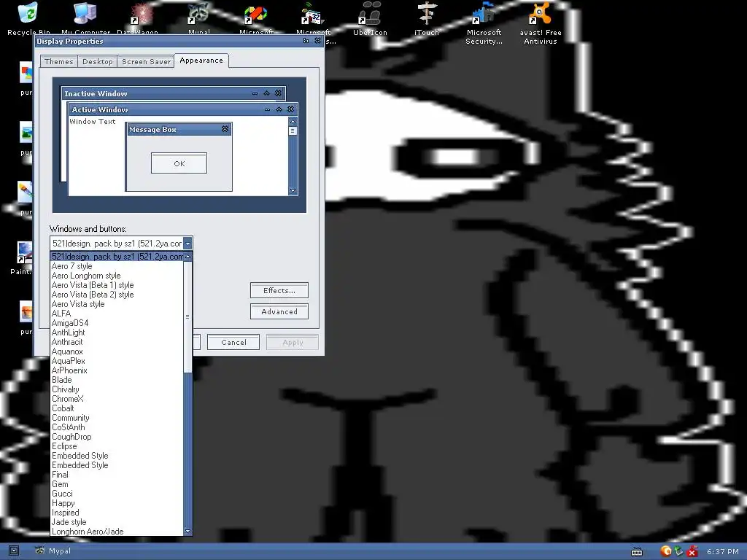Click style list scrollbar up arrow

[x=187, y=257]
